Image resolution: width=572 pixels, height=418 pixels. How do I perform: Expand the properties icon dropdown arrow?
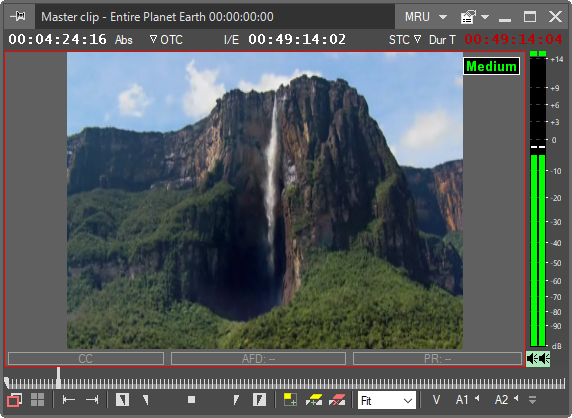coord(485,17)
